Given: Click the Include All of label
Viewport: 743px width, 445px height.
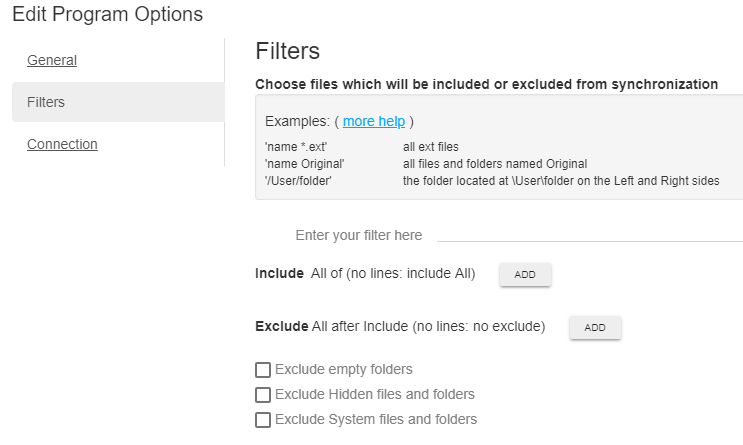Looking at the screenshot, I should [365, 273].
